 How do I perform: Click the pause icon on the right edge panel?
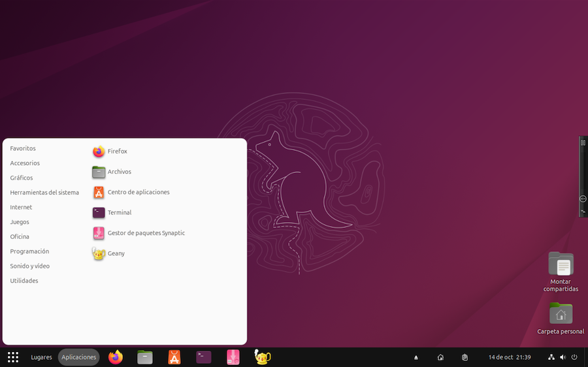point(583,142)
